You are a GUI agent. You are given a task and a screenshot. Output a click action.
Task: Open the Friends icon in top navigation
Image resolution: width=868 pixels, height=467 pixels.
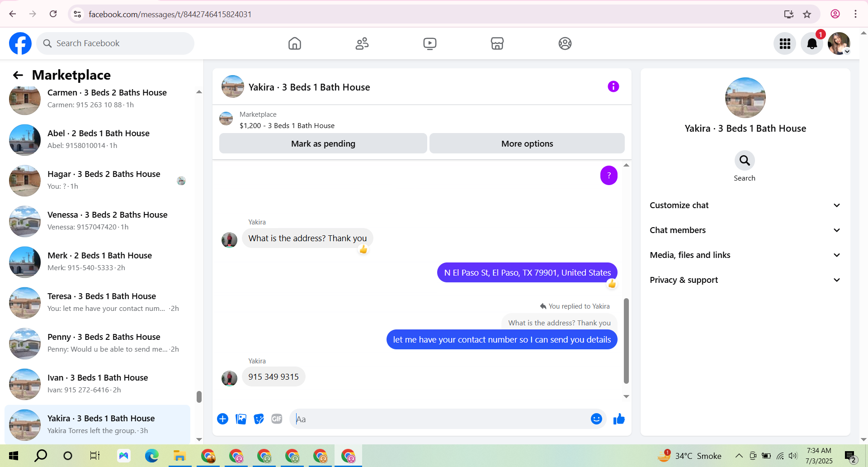tap(362, 43)
